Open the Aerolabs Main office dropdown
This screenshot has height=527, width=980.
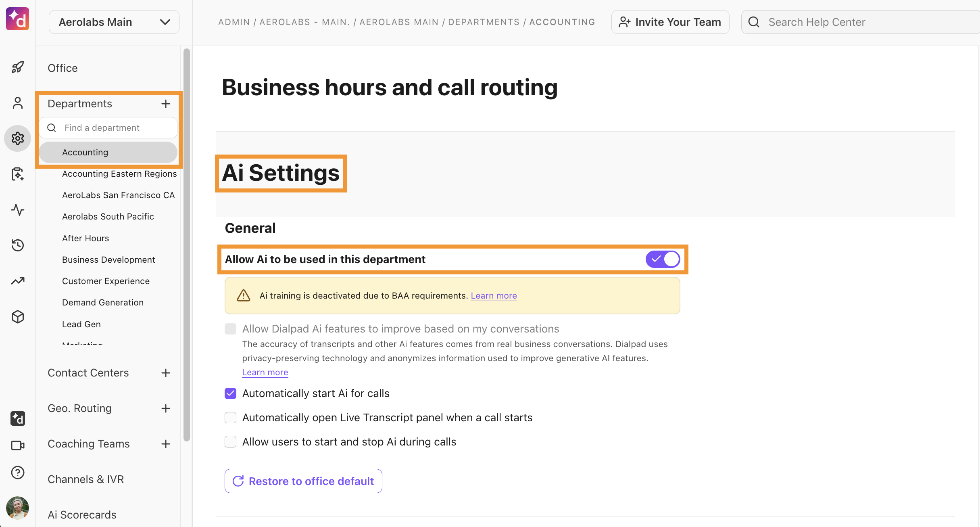(114, 22)
